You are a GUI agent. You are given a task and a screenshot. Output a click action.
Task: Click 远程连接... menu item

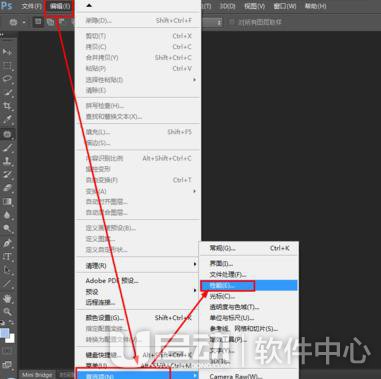point(138,302)
